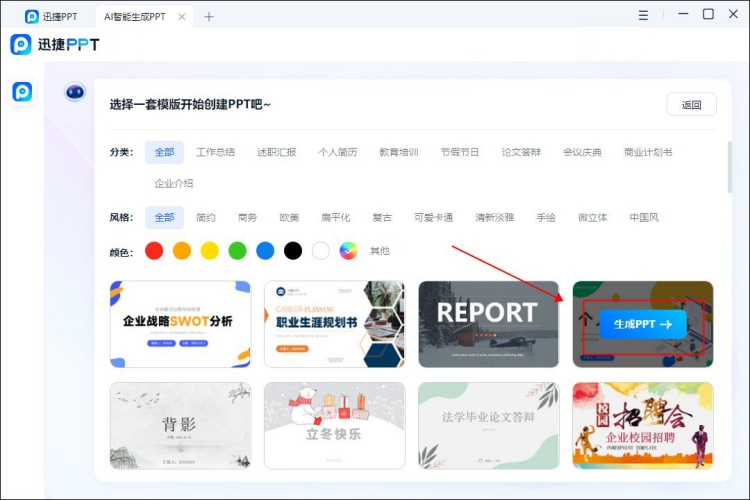Pick the blue color filter
The height and width of the screenshot is (500, 750).
(x=265, y=251)
